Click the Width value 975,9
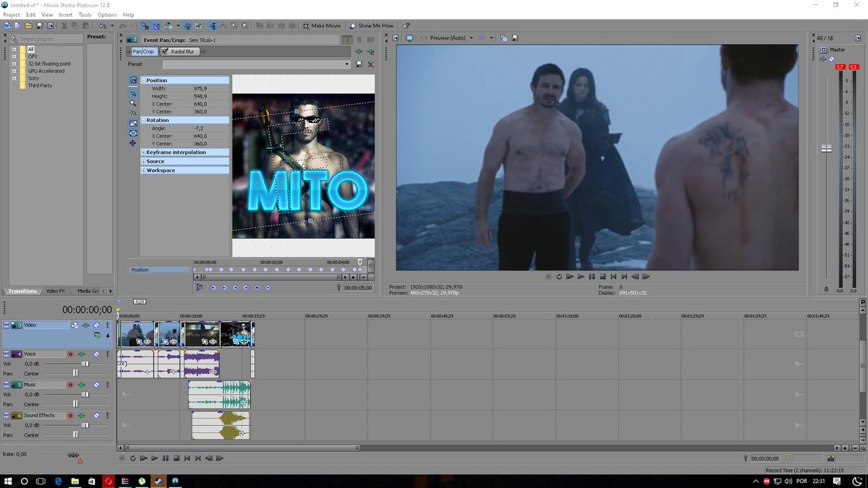868x488 pixels. 200,88
